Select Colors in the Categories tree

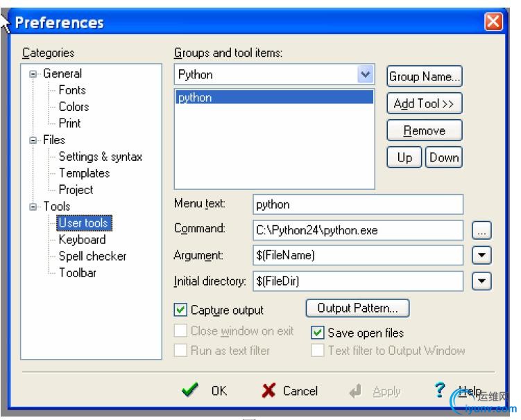(74, 107)
